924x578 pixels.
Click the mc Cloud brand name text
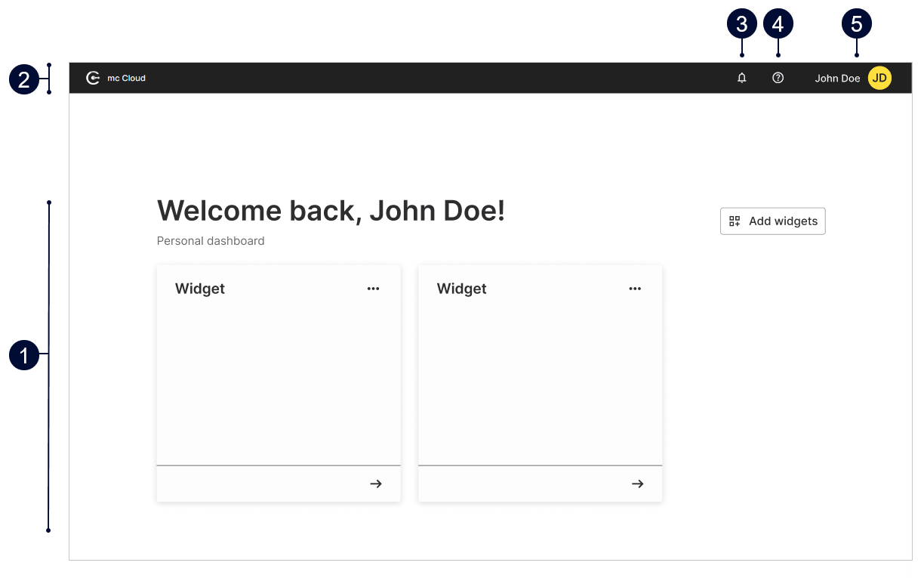click(x=126, y=78)
